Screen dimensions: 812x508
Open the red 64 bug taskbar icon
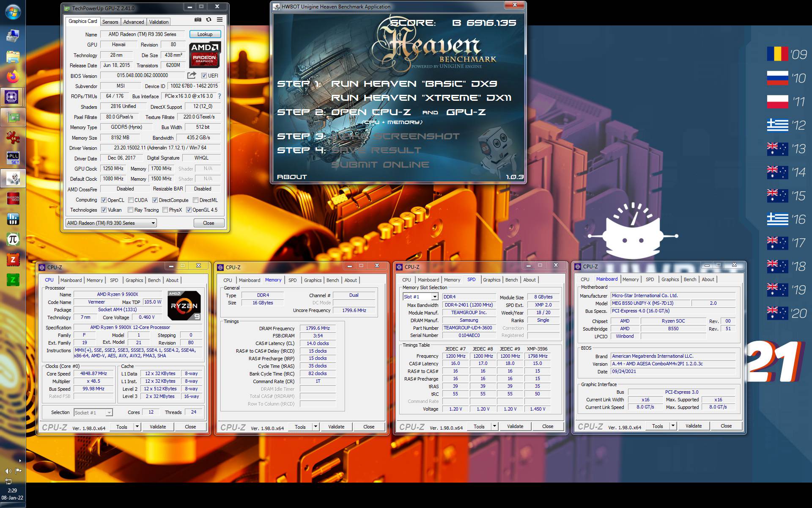pos(13,138)
